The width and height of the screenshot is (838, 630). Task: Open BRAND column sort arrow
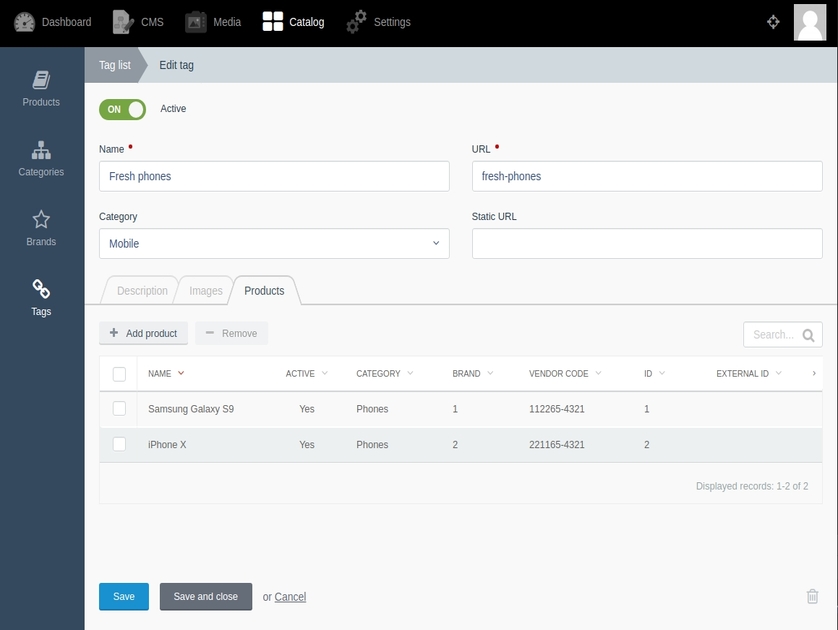490,373
